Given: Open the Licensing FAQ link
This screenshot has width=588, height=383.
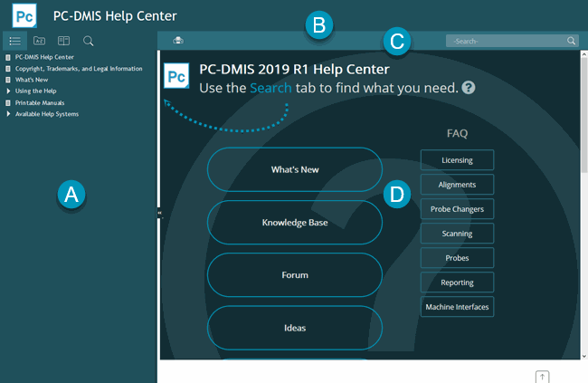Looking at the screenshot, I should click(x=457, y=160).
